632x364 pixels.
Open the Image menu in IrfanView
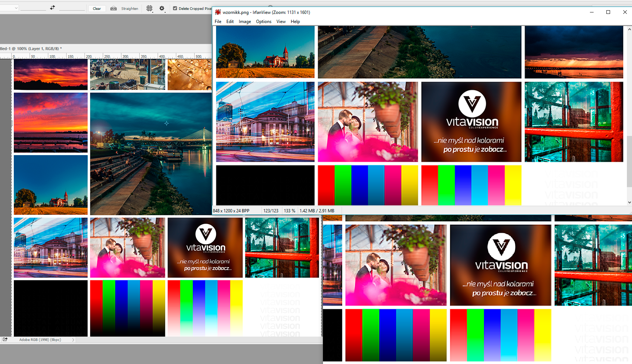pos(245,22)
